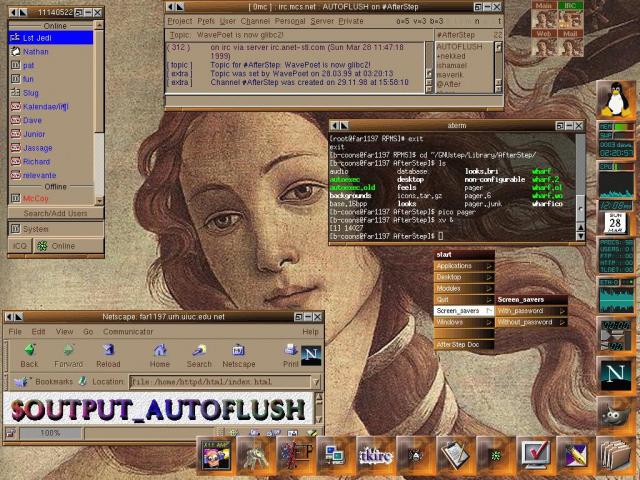The width and height of the screenshot is (640, 480).
Task: Expand the With_password submenu
Action: pyautogui.click(x=531, y=311)
